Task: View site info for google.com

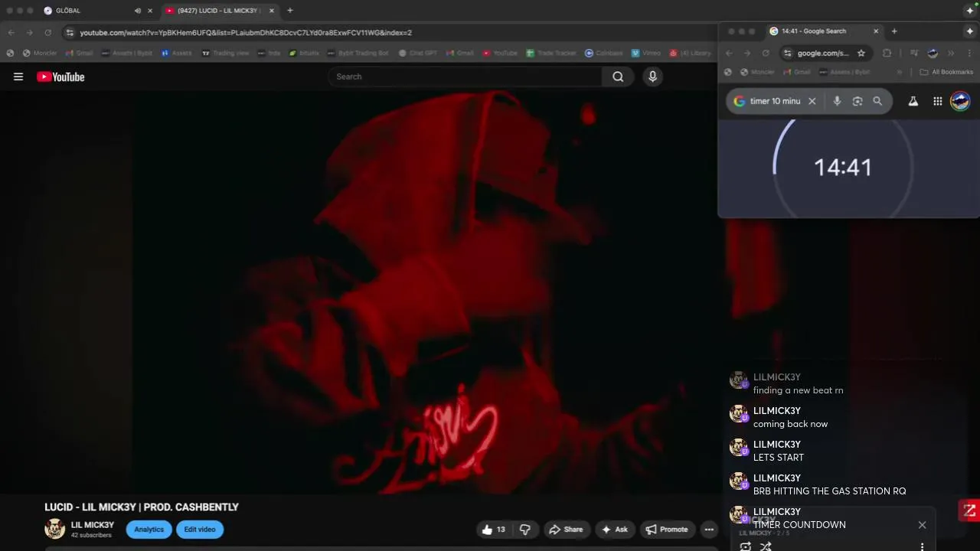Action: (x=787, y=54)
